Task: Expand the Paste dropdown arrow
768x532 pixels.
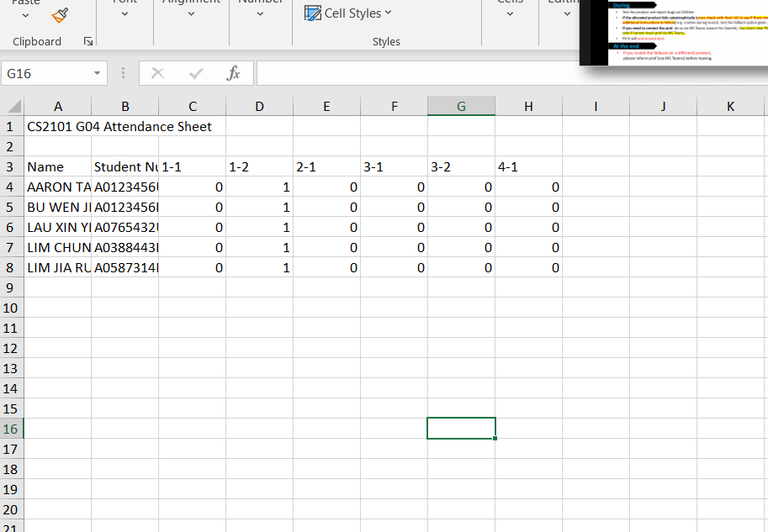Action: (x=25, y=15)
